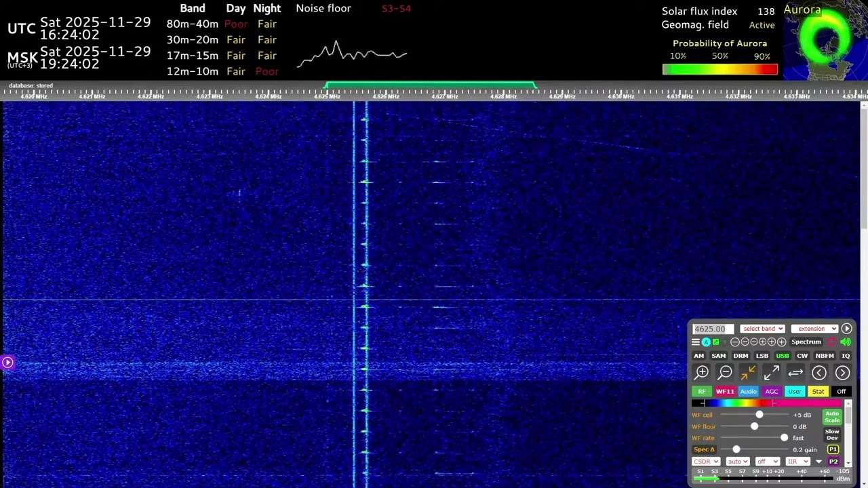Click the cyan circled A icon
The image size is (868, 488).
[706, 342]
